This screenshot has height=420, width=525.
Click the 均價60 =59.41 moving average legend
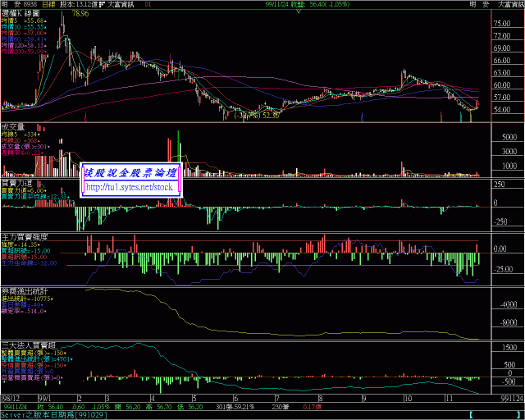click(x=24, y=39)
